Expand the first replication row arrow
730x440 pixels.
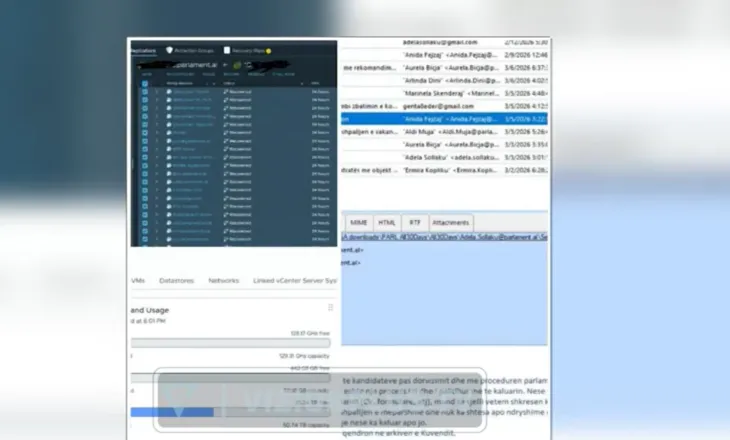click(157, 92)
